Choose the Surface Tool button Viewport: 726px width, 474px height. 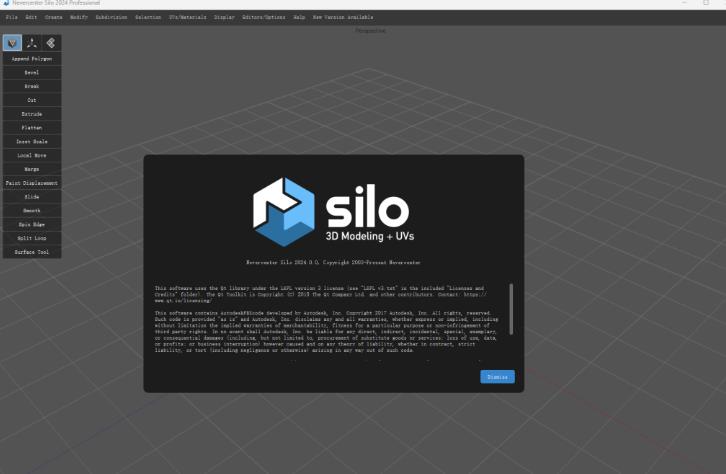tap(32, 252)
